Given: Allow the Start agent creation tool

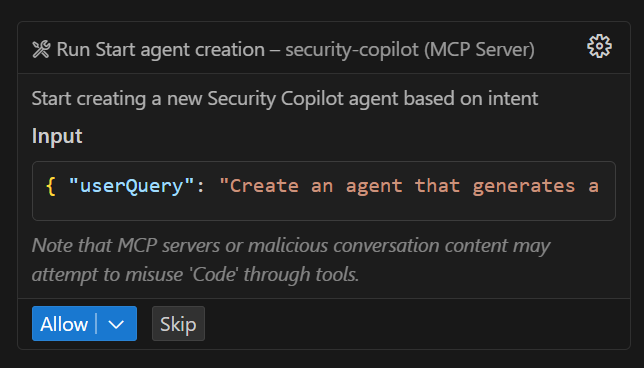Looking at the screenshot, I should (64, 324).
